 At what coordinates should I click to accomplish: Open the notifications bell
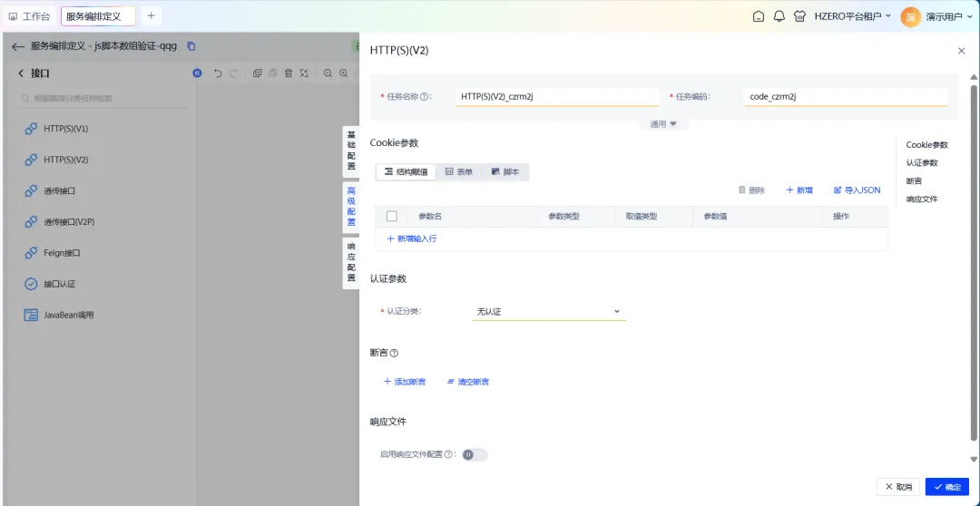(779, 17)
